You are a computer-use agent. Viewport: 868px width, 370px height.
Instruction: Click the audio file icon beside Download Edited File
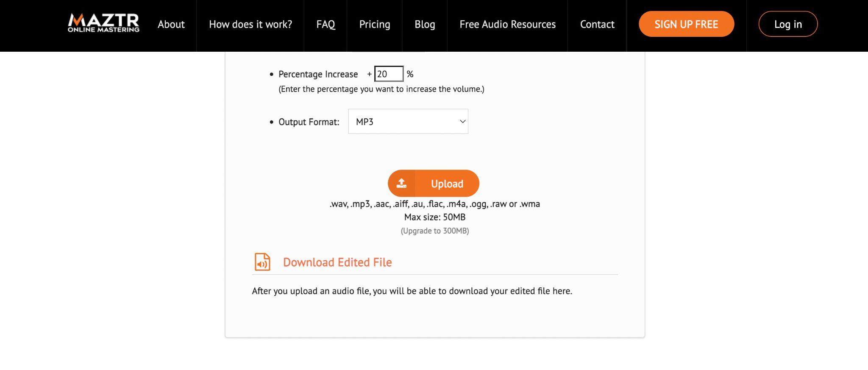point(262,262)
